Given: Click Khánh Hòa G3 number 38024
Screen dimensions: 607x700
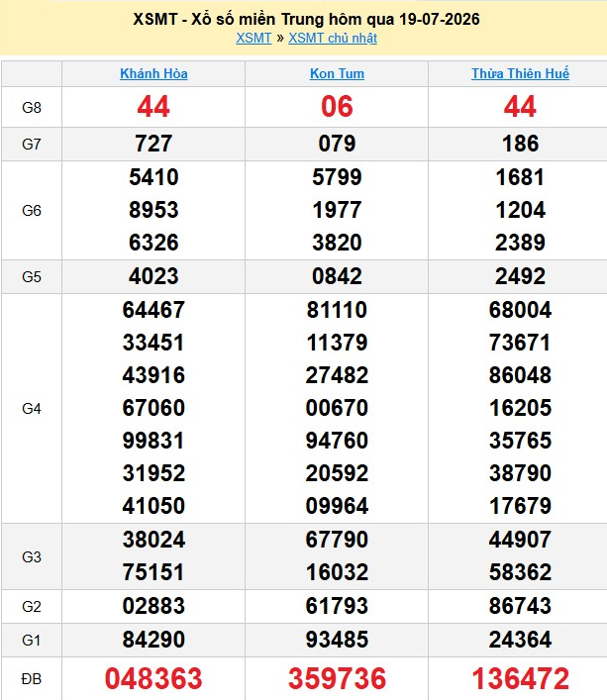Looking at the screenshot, I should coord(153,540).
